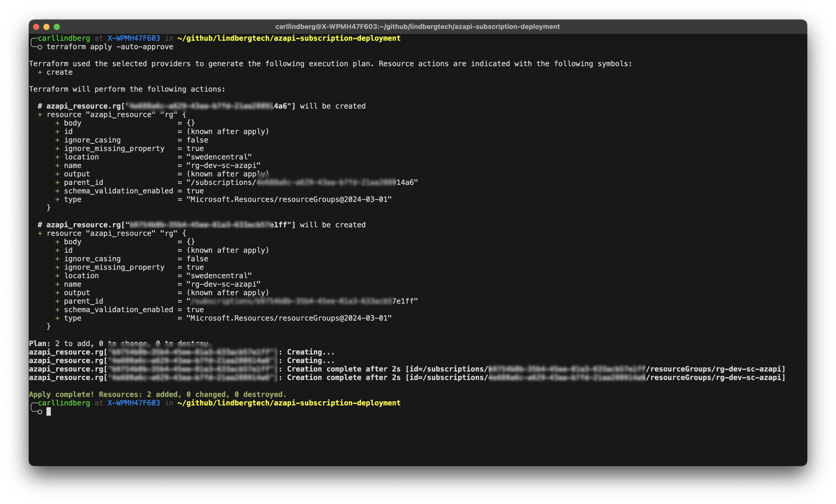Click the username 'carllindberg' in the command prompt
The image size is (836, 504).
pyautogui.click(x=64, y=39)
